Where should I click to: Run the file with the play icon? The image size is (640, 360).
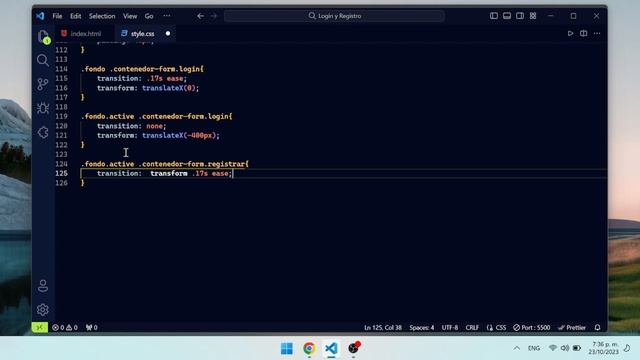coord(571,33)
